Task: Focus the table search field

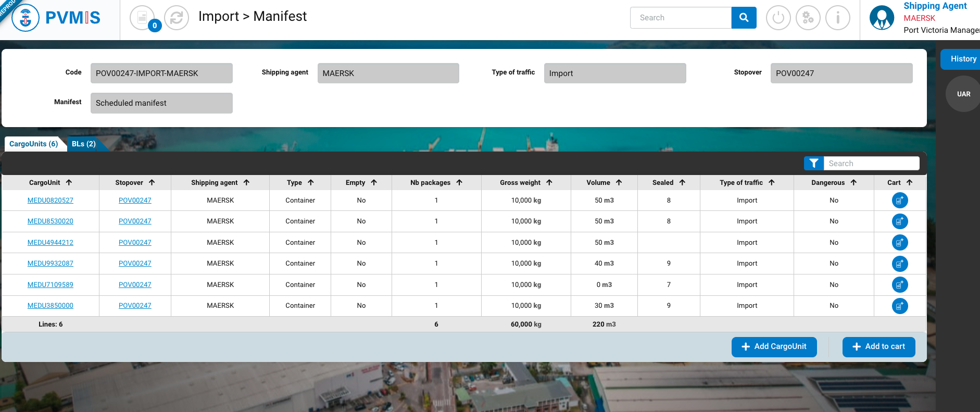Action: pos(871,164)
